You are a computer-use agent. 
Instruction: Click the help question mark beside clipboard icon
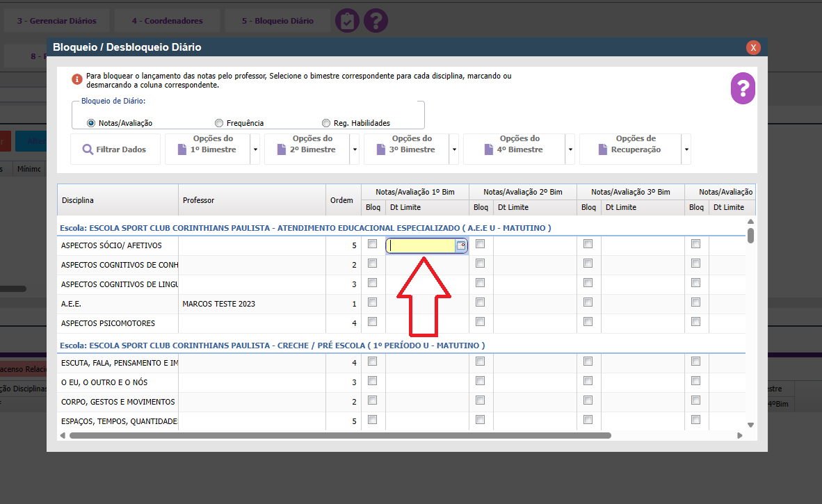pyautogui.click(x=376, y=21)
